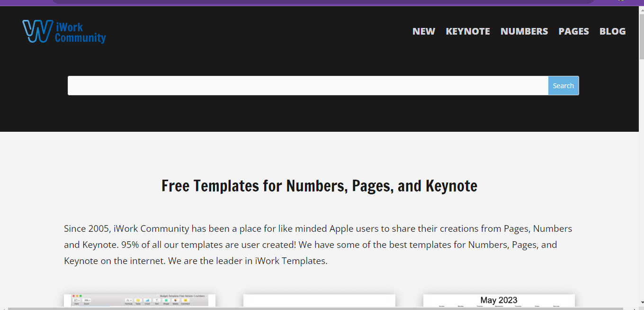Viewport: 644px width, 310px height.
Task: Open the NUMBERS templates menu
Action: pyautogui.click(x=524, y=31)
